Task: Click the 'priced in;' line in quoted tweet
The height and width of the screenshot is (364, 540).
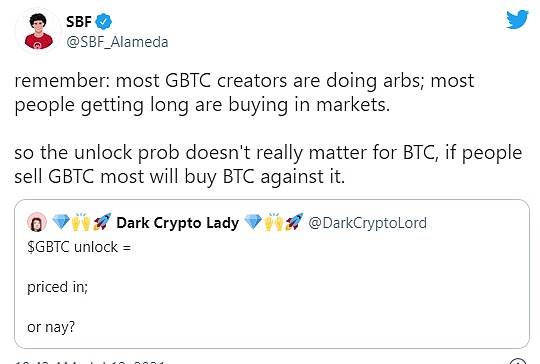Action: [58, 287]
